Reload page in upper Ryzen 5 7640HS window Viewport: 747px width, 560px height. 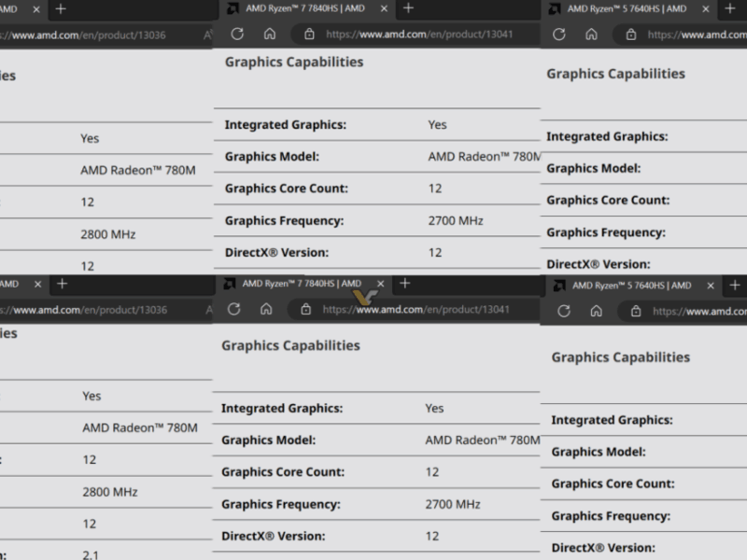click(x=558, y=35)
